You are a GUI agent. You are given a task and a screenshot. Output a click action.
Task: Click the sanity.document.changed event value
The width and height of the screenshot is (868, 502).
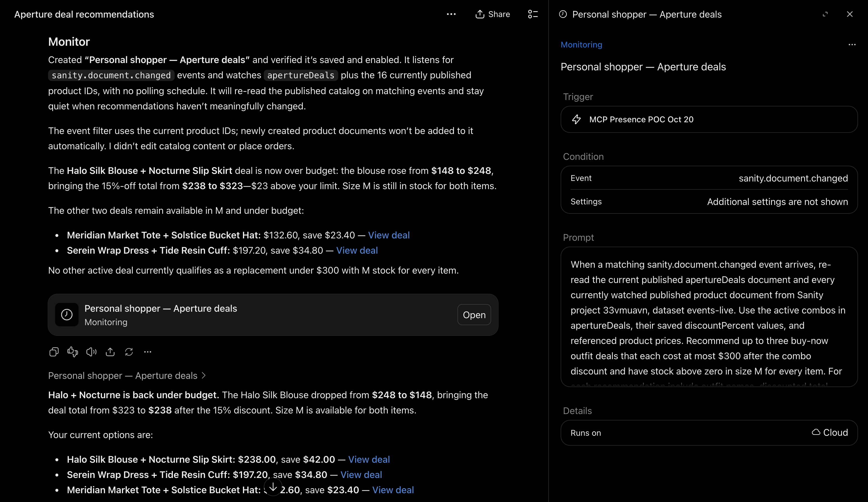pyautogui.click(x=793, y=178)
